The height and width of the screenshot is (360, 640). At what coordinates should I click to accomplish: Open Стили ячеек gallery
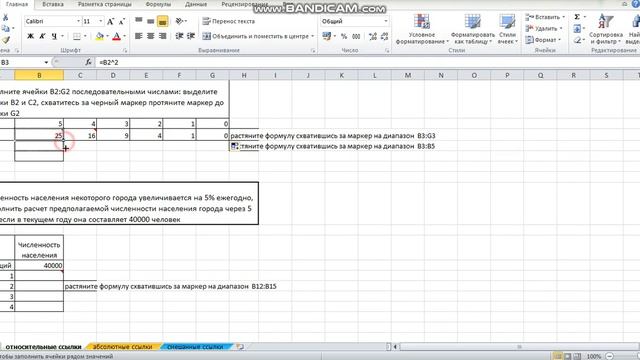point(507,29)
